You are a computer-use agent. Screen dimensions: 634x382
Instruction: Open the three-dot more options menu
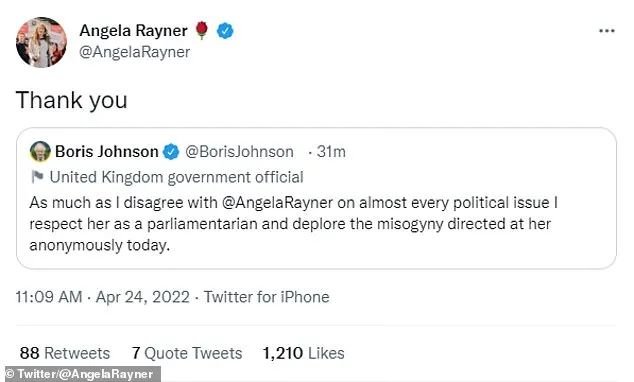click(607, 31)
